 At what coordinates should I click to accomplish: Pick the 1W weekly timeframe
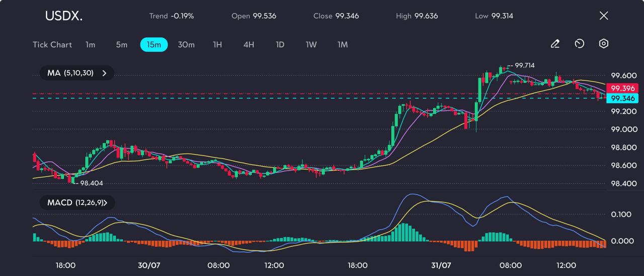(311, 44)
